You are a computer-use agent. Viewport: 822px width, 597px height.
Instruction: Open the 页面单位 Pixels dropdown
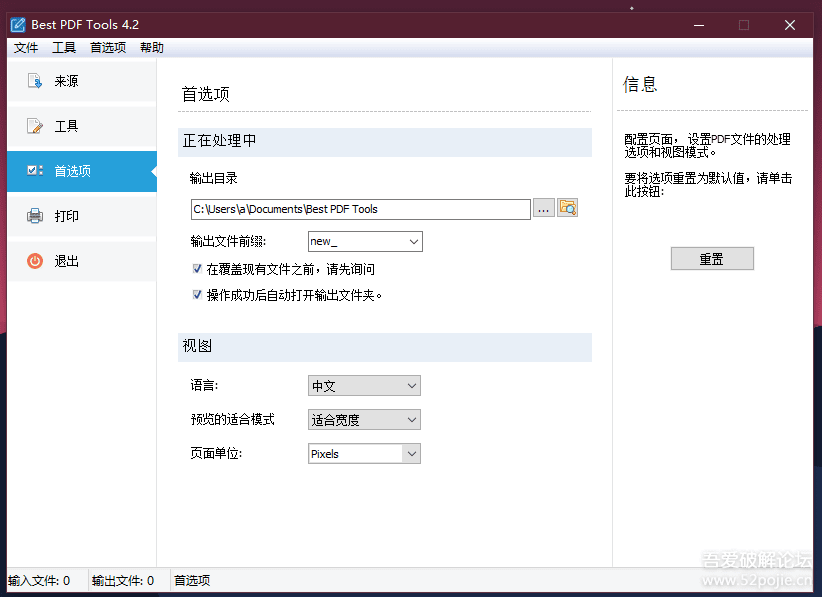[411, 454]
